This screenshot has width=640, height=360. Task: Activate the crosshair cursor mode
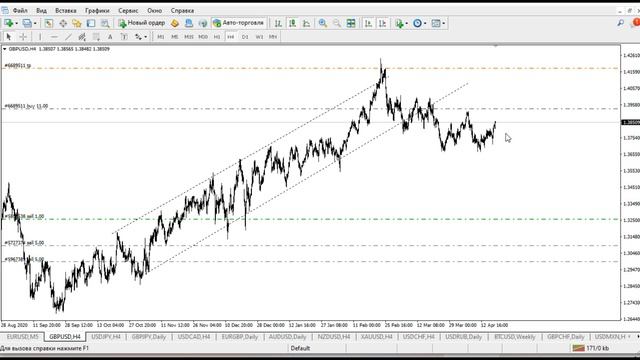click(23, 37)
